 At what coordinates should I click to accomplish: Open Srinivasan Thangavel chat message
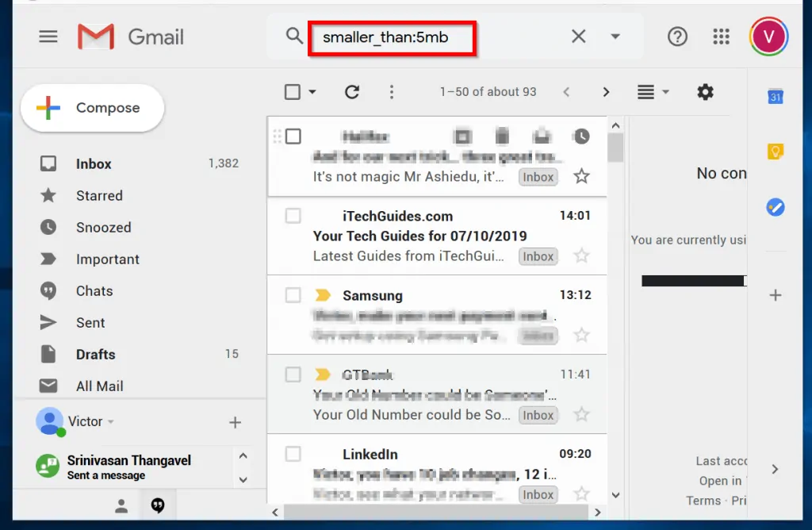129,467
